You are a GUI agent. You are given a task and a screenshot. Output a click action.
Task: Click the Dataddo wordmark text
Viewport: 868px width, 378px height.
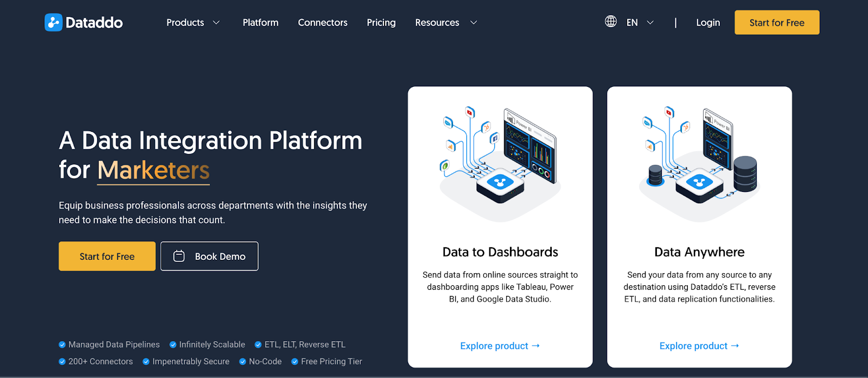tap(94, 23)
